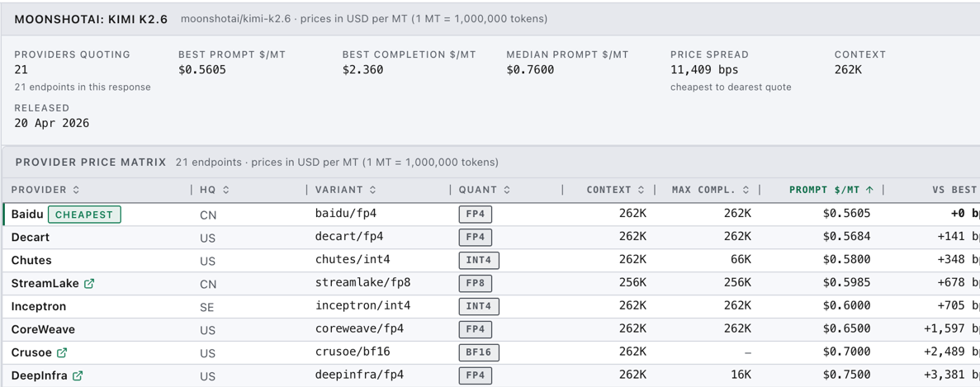The image size is (980, 387).
Task: Sort table by VARIANT column
Action: click(x=346, y=190)
